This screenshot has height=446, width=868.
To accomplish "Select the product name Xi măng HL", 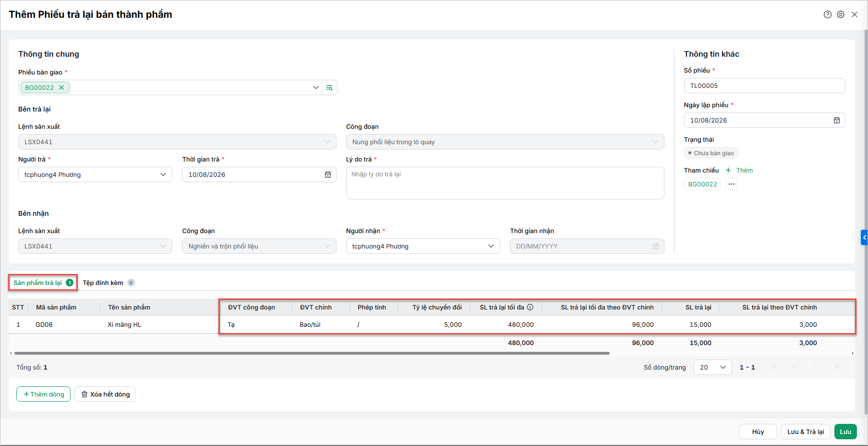I will pos(124,324).
